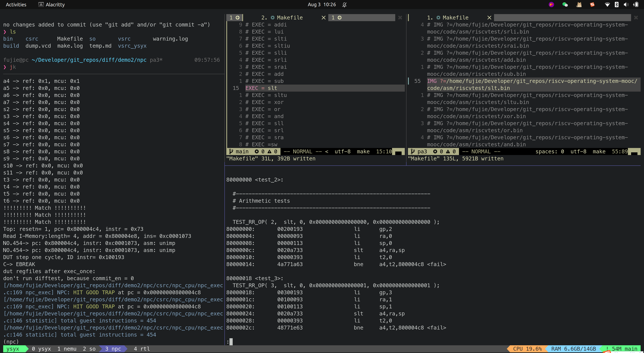Open the WeChat tray icon
The width and height of the screenshot is (644, 353).
[x=565, y=5]
